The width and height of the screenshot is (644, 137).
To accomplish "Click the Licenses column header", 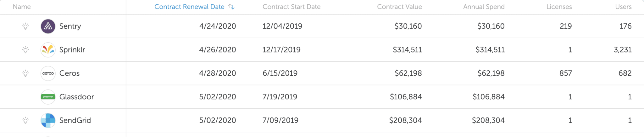I will [x=559, y=7].
